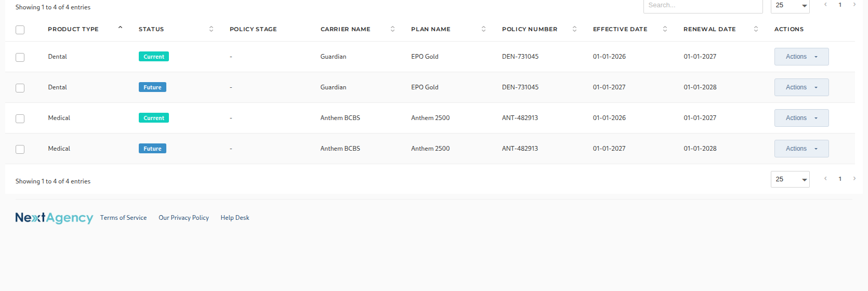Sort by Effective Date sort icon
This screenshot has width=868, height=291.
click(665, 29)
